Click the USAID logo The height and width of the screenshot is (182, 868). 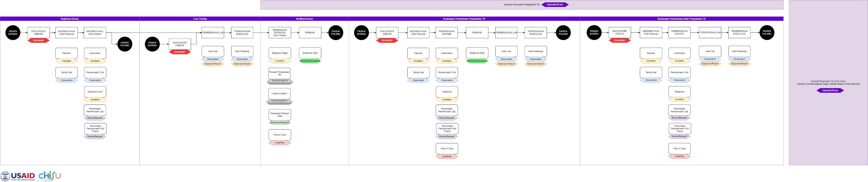pyautogui.click(x=18, y=176)
